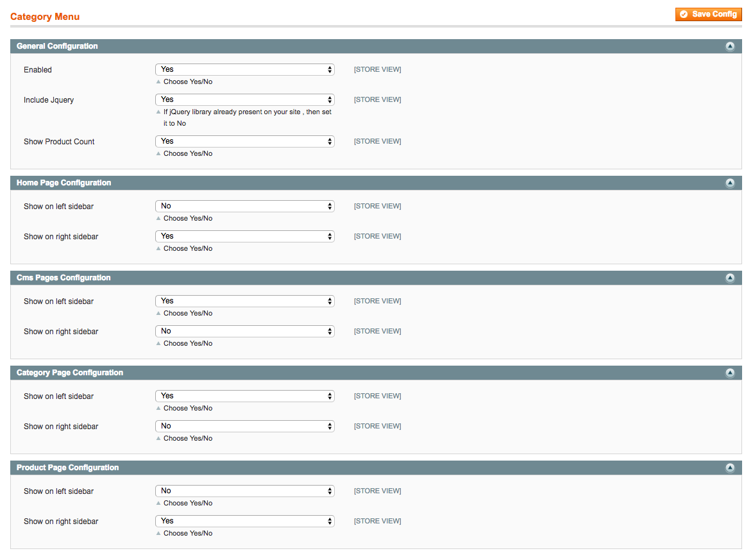Click 'Choose Yes/No' under Cms Pages right sidebar
The width and height of the screenshot is (753, 560).
[188, 344]
